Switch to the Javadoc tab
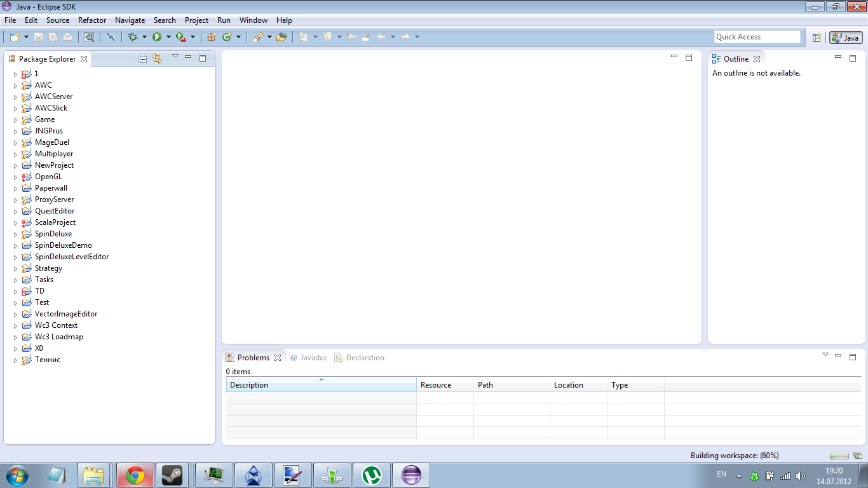This screenshot has width=868, height=488. click(309, 358)
